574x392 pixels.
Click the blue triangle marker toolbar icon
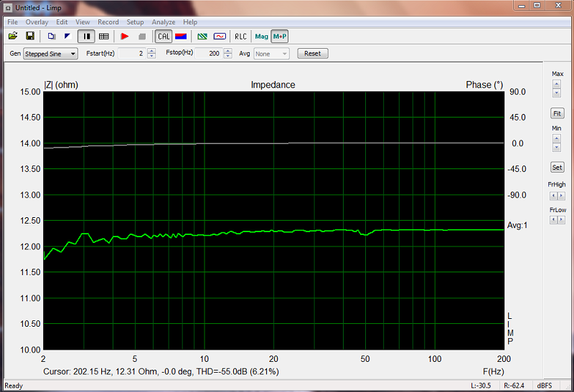[x=67, y=37]
